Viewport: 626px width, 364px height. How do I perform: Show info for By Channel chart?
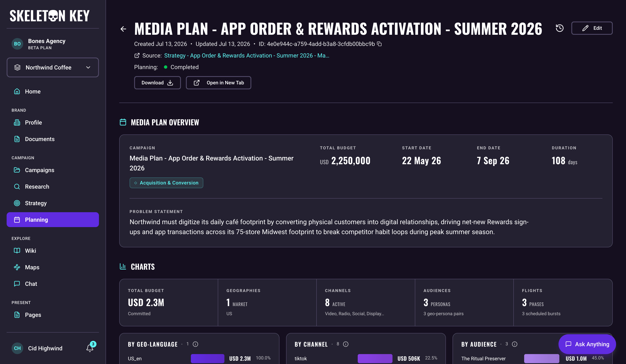pyautogui.click(x=346, y=344)
